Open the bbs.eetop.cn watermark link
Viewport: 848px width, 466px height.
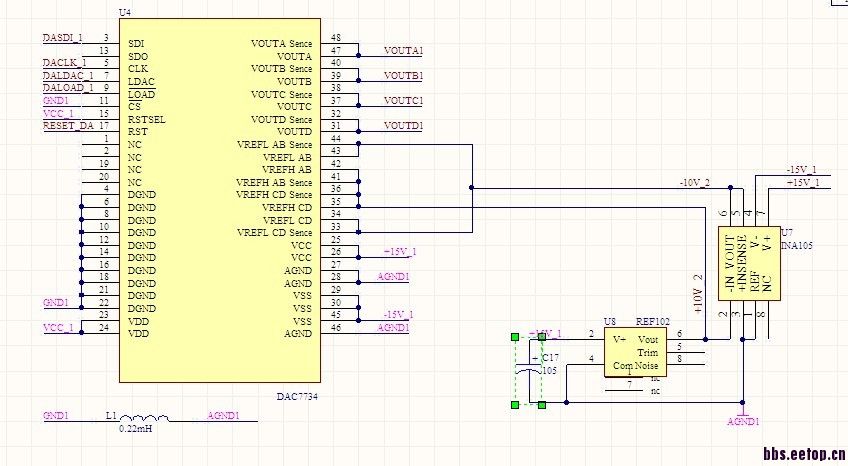(x=803, y=453)
